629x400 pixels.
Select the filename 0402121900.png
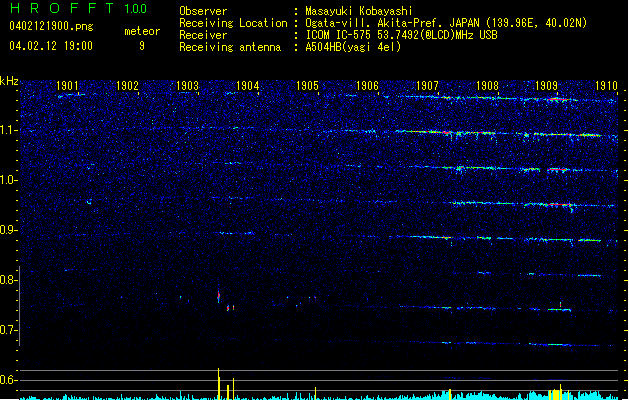tap(51, 26)
